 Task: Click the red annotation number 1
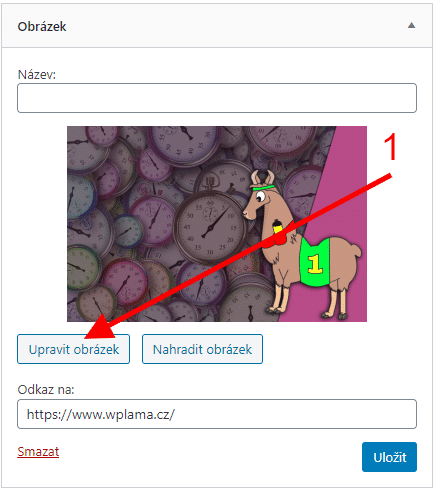pyautogui.click(x=390, y=147)
